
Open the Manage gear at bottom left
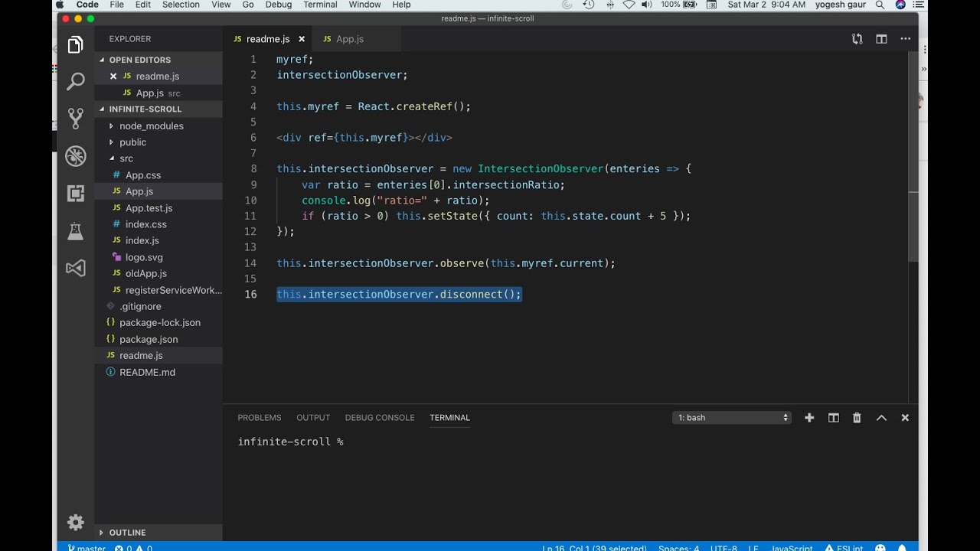(75, 522)
